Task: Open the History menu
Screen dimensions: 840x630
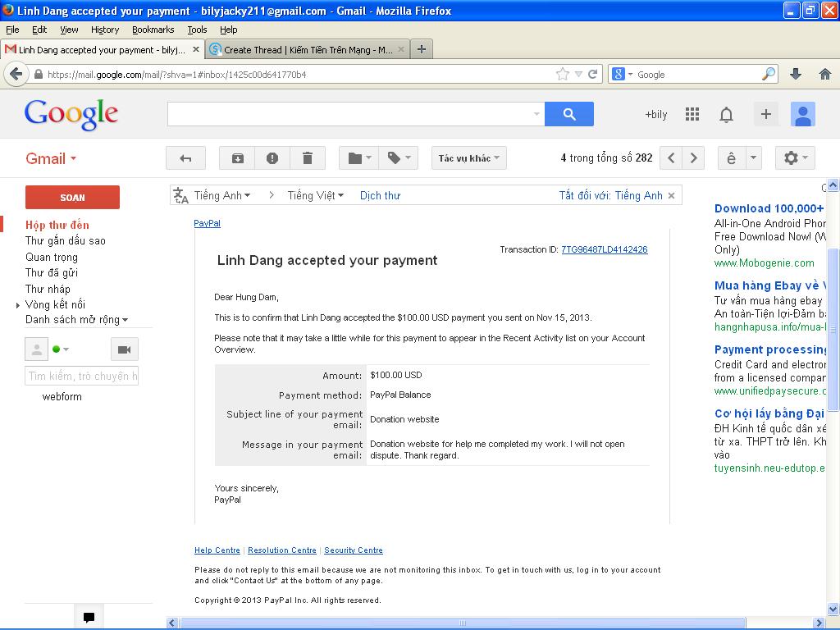Action: pyautogui.click(x=104, y=30)
